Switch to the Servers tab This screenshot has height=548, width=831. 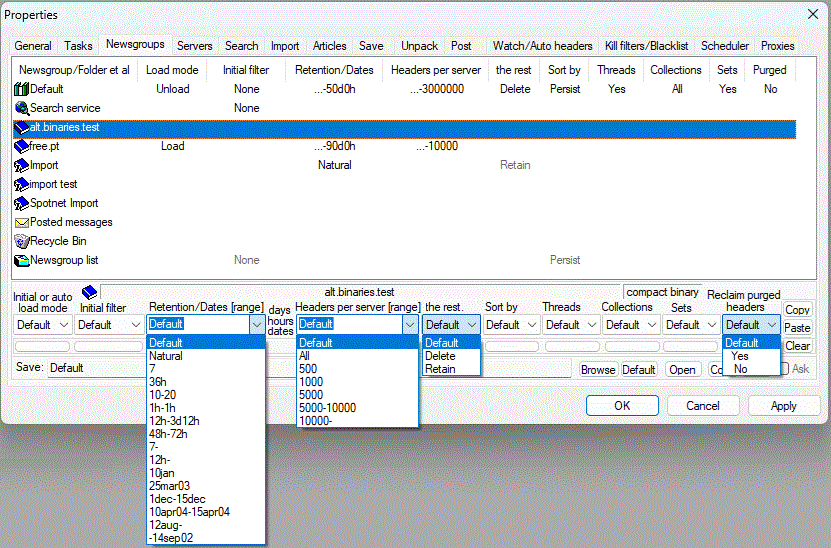pos(194,46)
